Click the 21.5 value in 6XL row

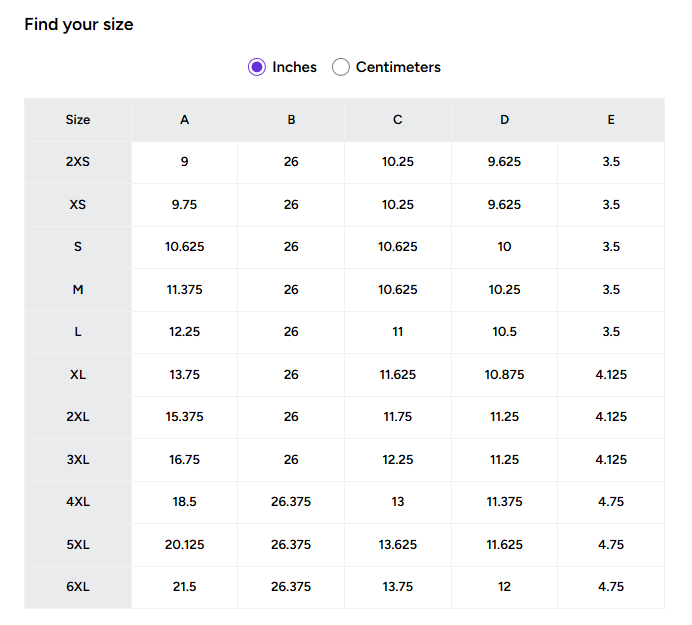(185, 587)
